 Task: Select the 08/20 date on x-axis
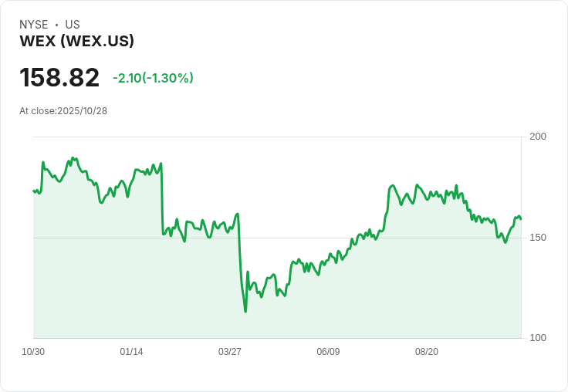click(x=427, y=352)
